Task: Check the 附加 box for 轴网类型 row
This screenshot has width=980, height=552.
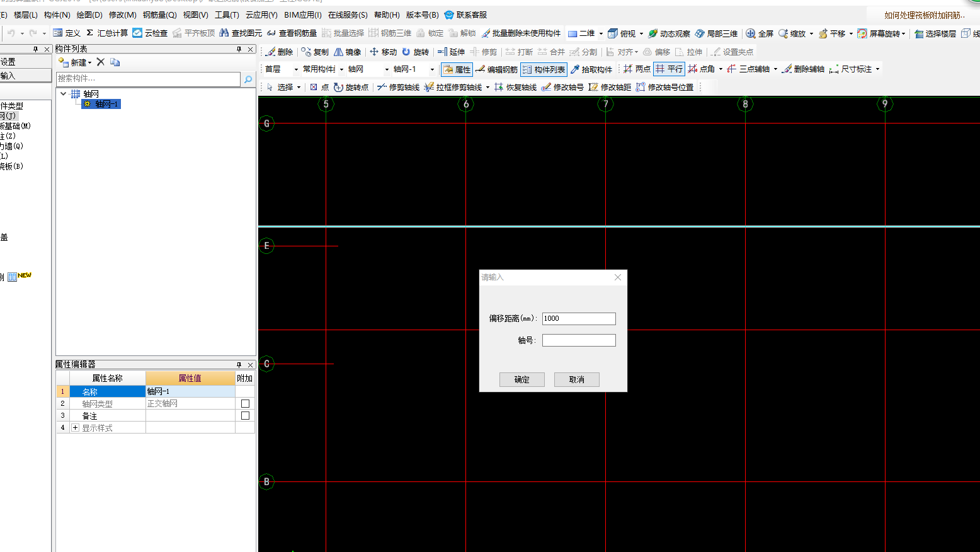Action: click(x=245, y=403)
